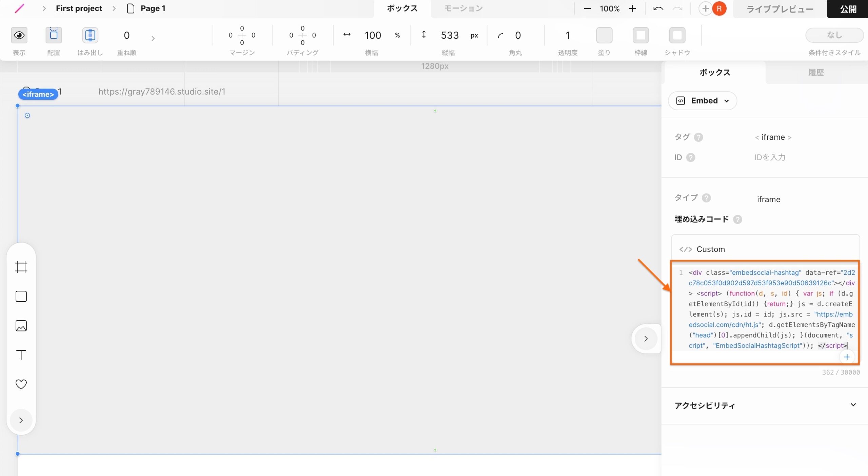Expand more options chevron next to 重ね順
Screen dimensions: 868x476
153,38
